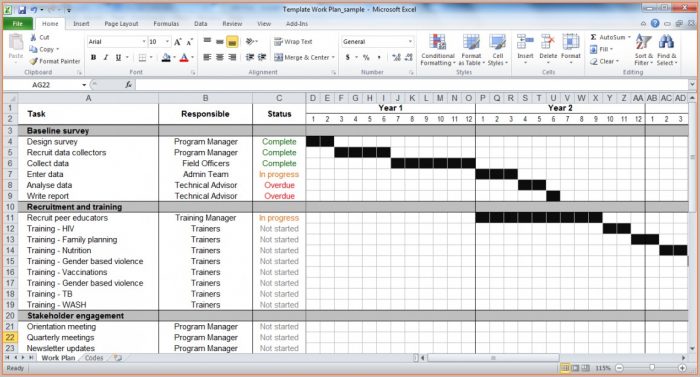Click the Name Box showing AG22

[46, 84]
